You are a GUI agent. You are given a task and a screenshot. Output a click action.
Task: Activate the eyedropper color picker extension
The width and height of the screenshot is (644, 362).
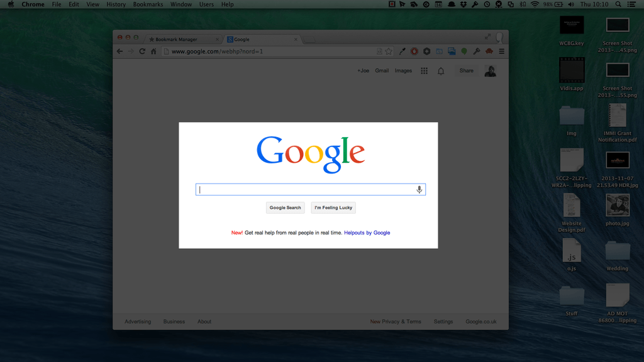(402, 52)
